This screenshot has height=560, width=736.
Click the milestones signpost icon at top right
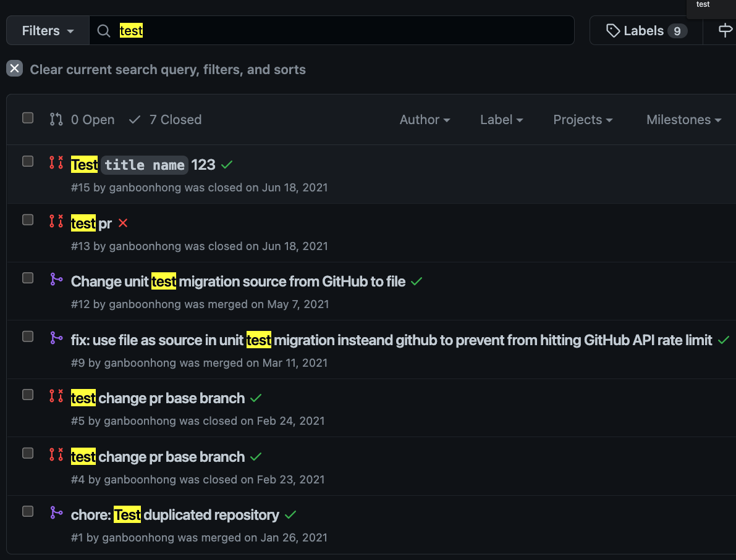pyautogui.click(x=725, y=30)
